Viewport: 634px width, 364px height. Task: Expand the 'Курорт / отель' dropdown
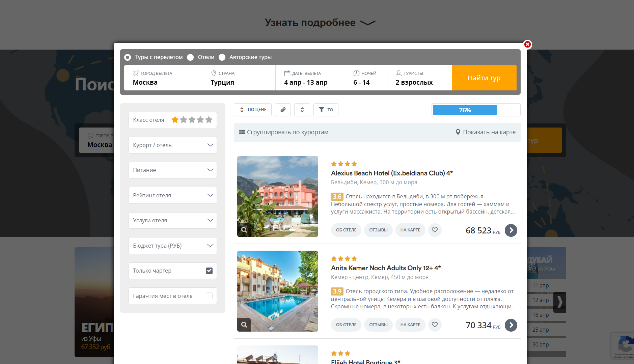[x=173, y=145]
